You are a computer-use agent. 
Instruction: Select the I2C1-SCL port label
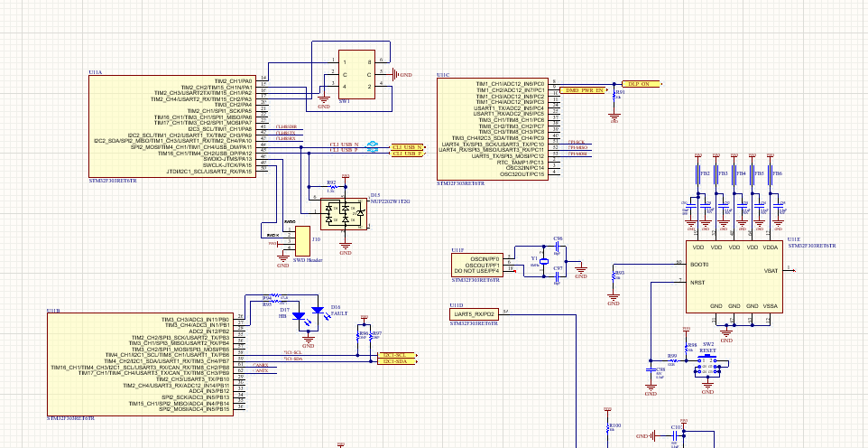(x=396, y=355)
